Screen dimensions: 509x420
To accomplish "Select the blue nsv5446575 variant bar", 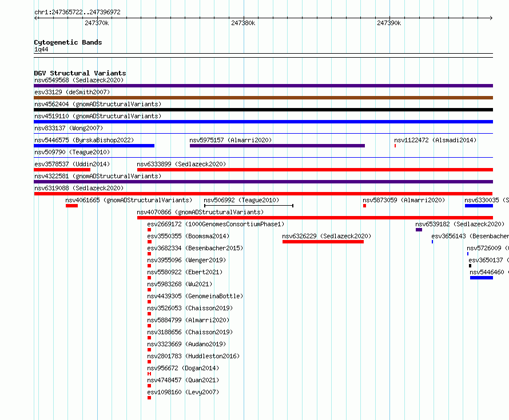I will point(94,146).
